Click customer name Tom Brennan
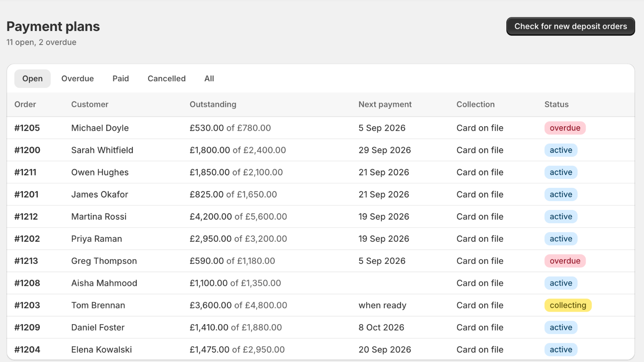Viewport: 644px width, 362px height. (x=98, y=305)
